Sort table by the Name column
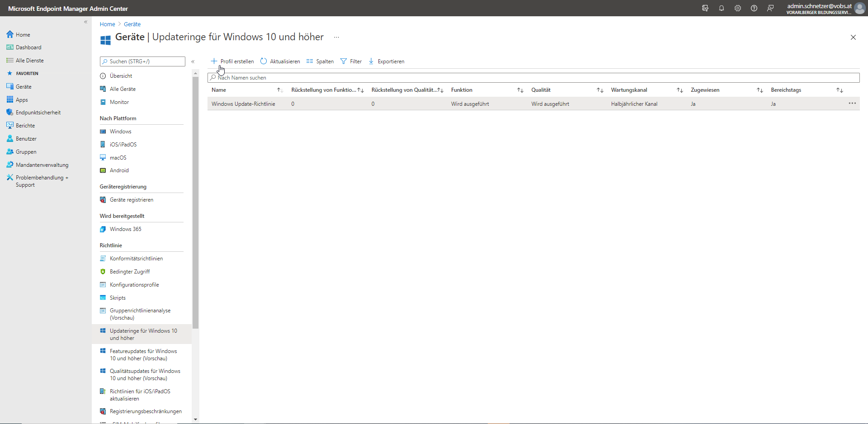Screen dimensions: 868x424 [219, 90]
